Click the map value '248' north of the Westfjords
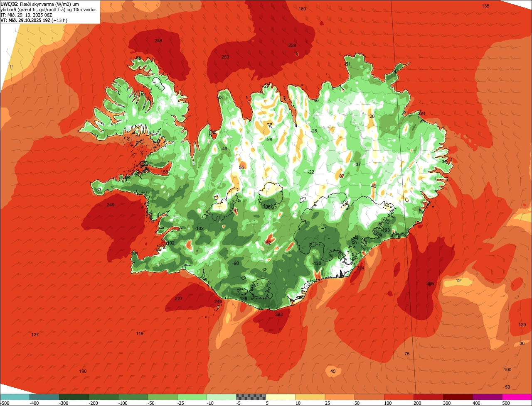 [x=158, y=41]
